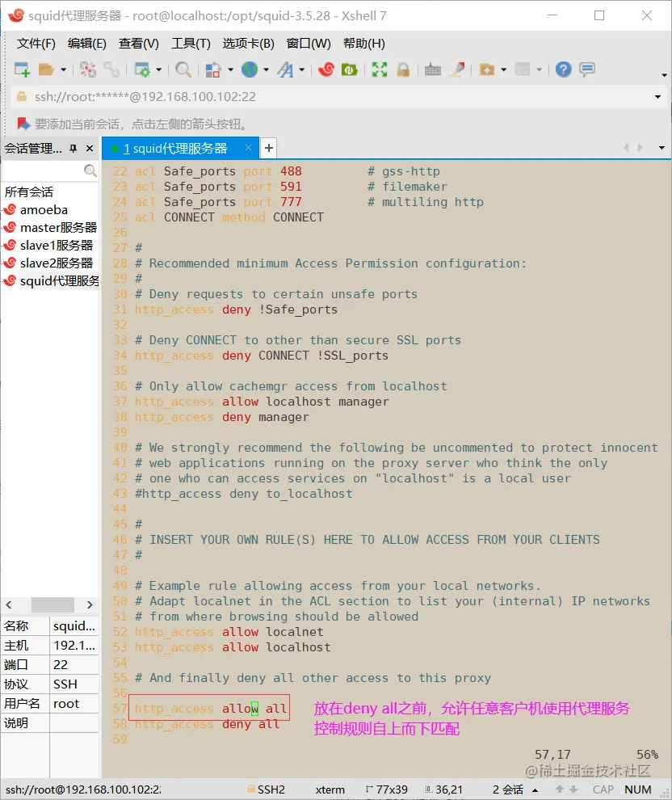Image resolution: width=672 pixels, height=800 pixels.
Task: Switch to the squid代理服务器 tab
Action: pos(175,149)
